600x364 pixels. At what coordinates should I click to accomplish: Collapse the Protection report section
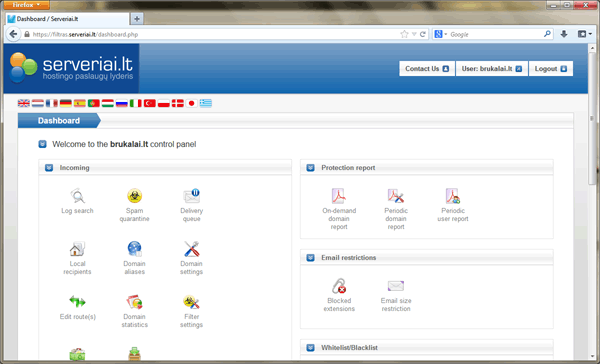coord(311,168)
